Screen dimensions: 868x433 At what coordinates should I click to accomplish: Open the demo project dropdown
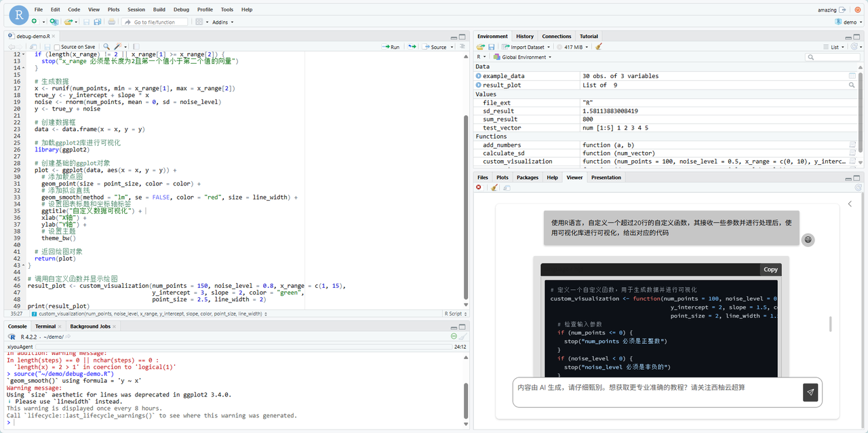click(849, 22)
